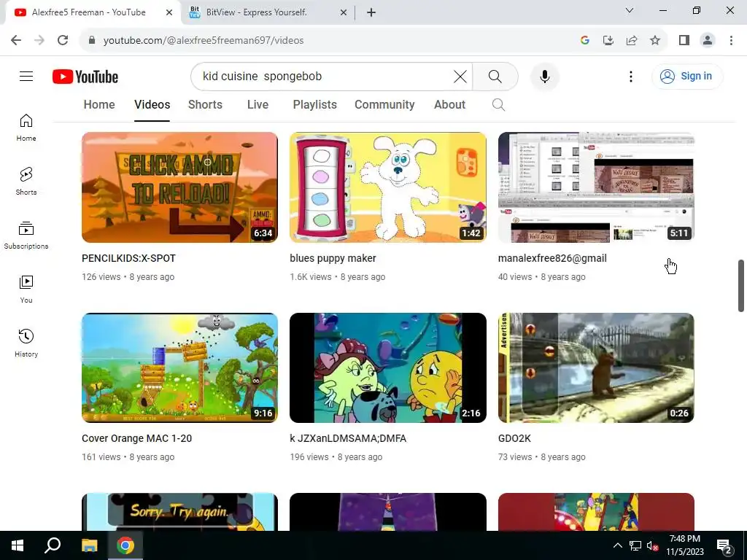This screenshot has width=747, height=560.
Task: Click the browser back arrow
Action: [16, 40]
